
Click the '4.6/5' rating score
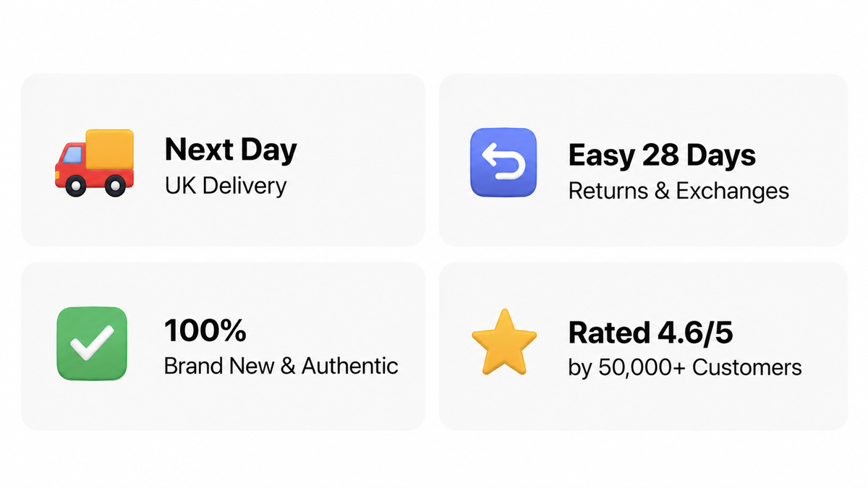pyautogui.click(x=695, y=333)
